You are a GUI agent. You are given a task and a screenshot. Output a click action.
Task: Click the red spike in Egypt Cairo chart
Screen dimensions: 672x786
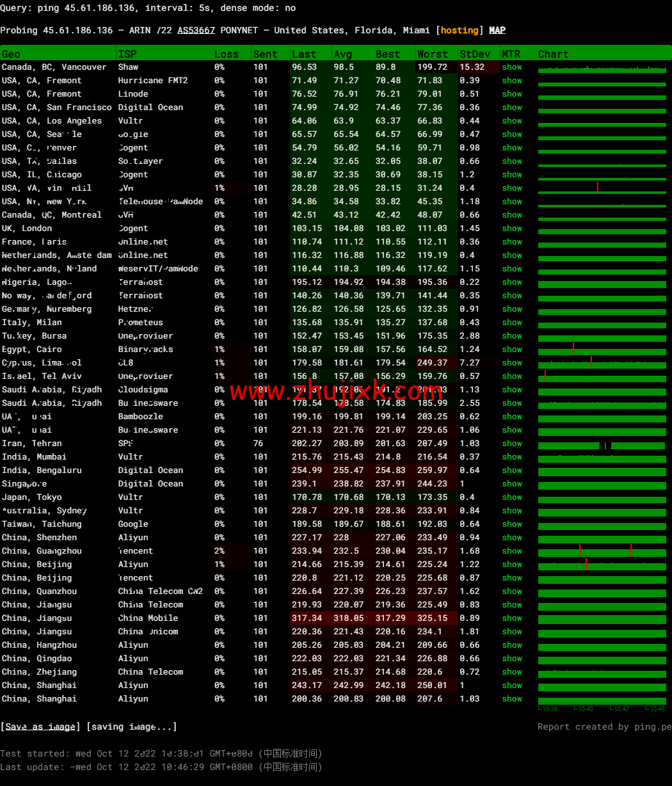(x=574, y=348)
